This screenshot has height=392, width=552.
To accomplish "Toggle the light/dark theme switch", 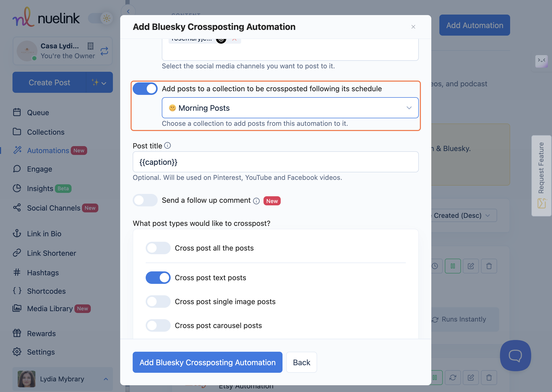I will point(100,18).
